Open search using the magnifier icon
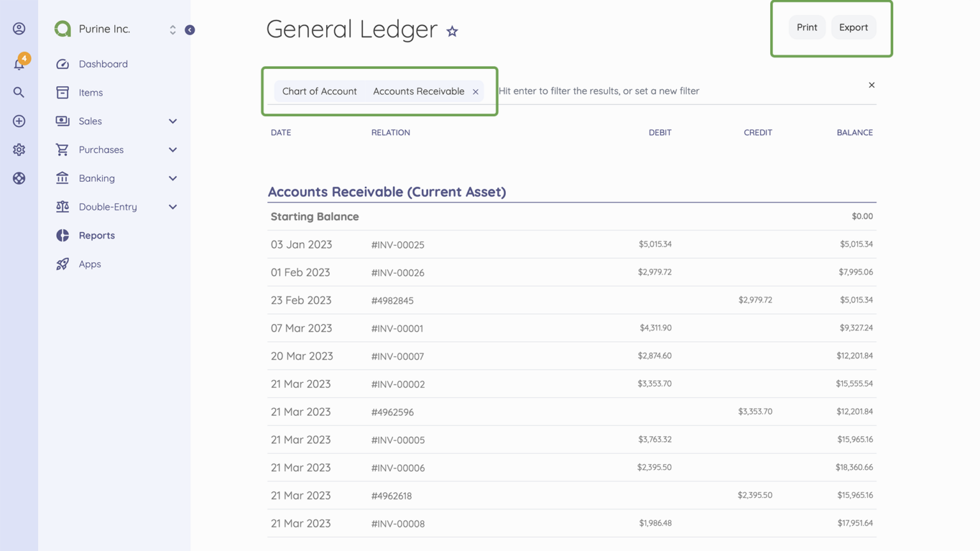980x551 pixels. point(19,92)
